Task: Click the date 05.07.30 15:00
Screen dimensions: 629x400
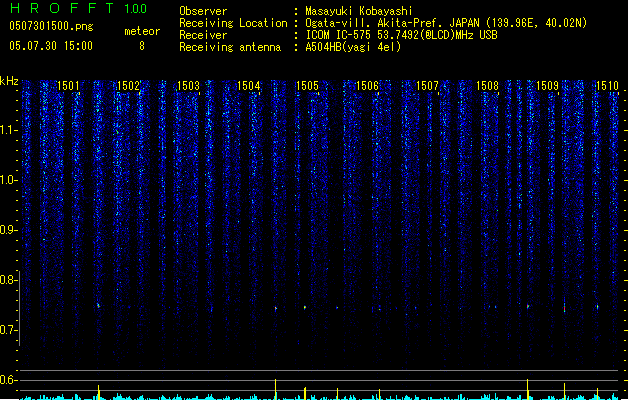Action: click(x=51, y=46)
